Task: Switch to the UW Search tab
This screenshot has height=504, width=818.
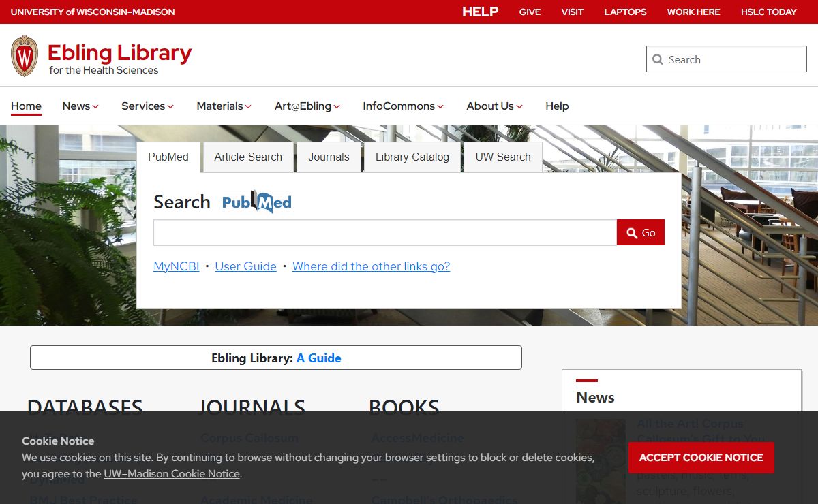Action: click(503, 157)
